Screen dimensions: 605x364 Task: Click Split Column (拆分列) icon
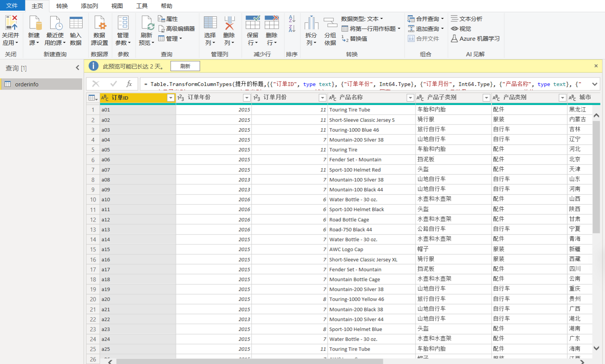(311, 23)
